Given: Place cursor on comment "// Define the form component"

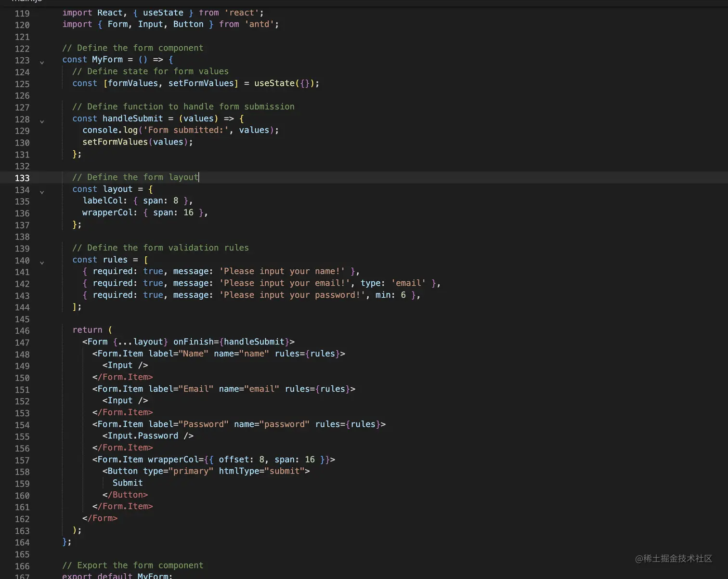Looking at the screenshot, I should (x=133, y=48).
